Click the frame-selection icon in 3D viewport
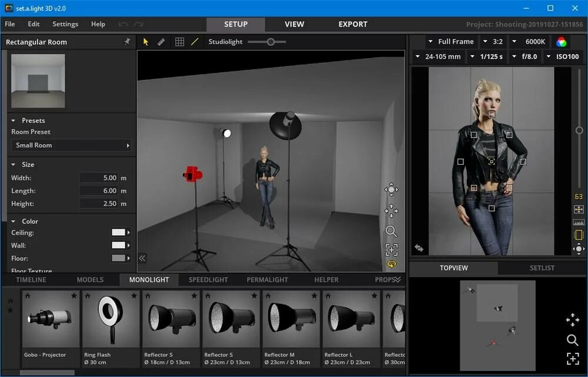The height and width of the screenshot is (377, 588). (x=391, y=249)
